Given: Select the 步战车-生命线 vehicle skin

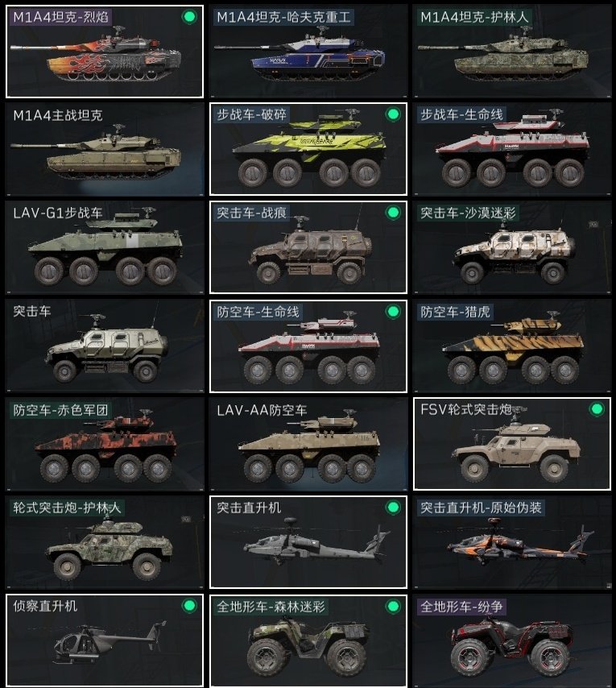Looking at the screenshot, I should tap(511, 149).
